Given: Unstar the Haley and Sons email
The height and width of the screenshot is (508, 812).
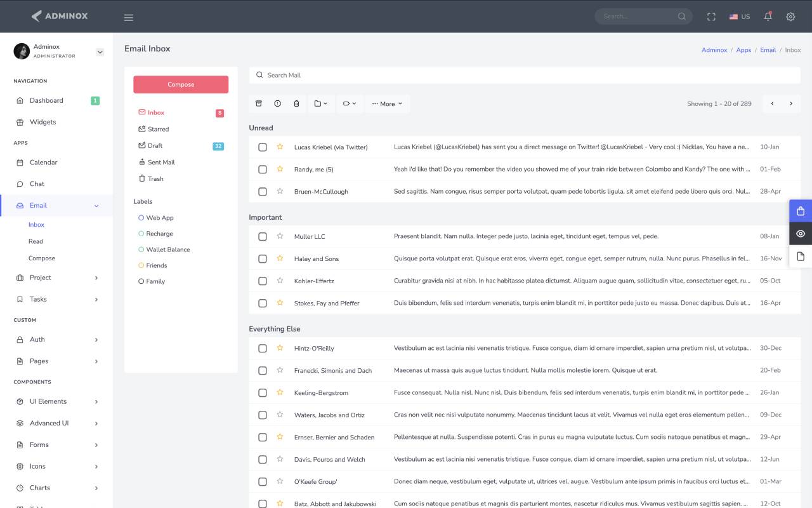Looking at the screenshot, I should click(x=280, y=258).
